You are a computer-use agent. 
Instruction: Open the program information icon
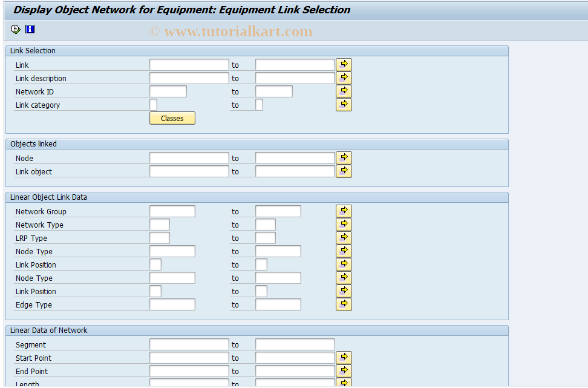click(30, 28)
